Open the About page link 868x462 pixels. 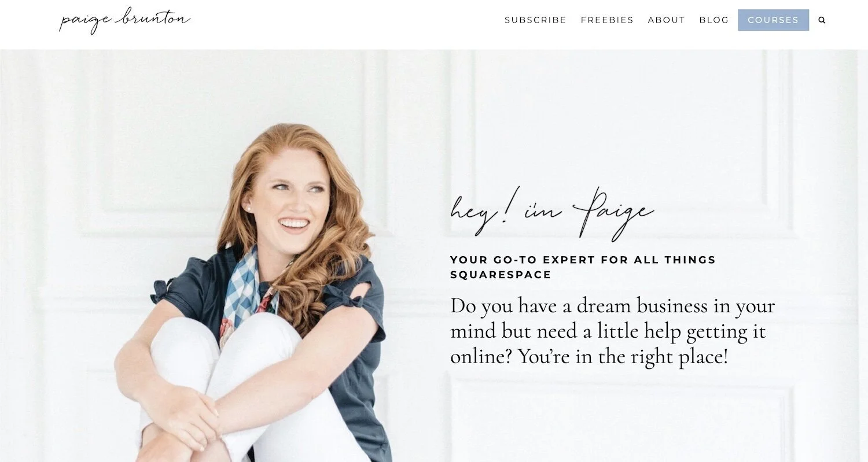point(666,20)
